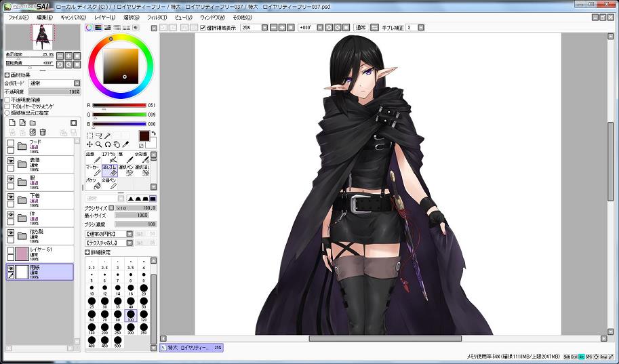Select the Bucket (バケツ) fill tool
Viewport: 619px width, 364px height.
point(92,182)
